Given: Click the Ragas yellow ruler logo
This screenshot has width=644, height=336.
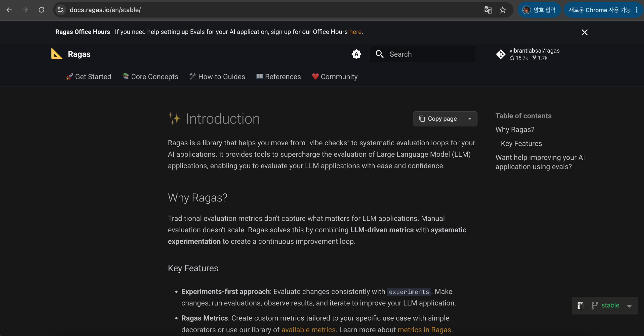Looking at the screenshot, I should coord(57,54).
